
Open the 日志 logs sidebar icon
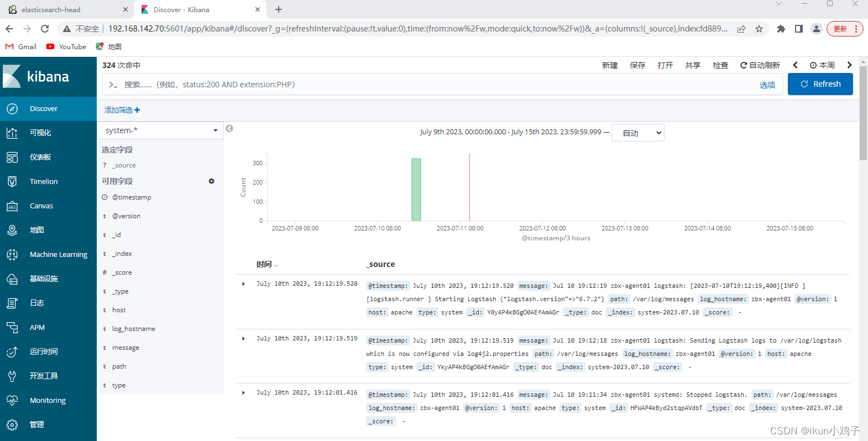pos(12,303)
